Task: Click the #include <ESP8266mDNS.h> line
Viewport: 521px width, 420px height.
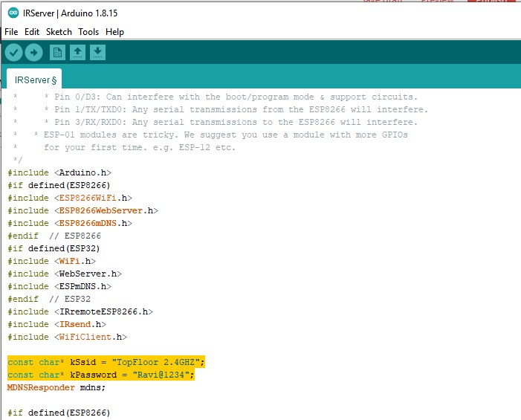Action: click(x=70, y=223)
